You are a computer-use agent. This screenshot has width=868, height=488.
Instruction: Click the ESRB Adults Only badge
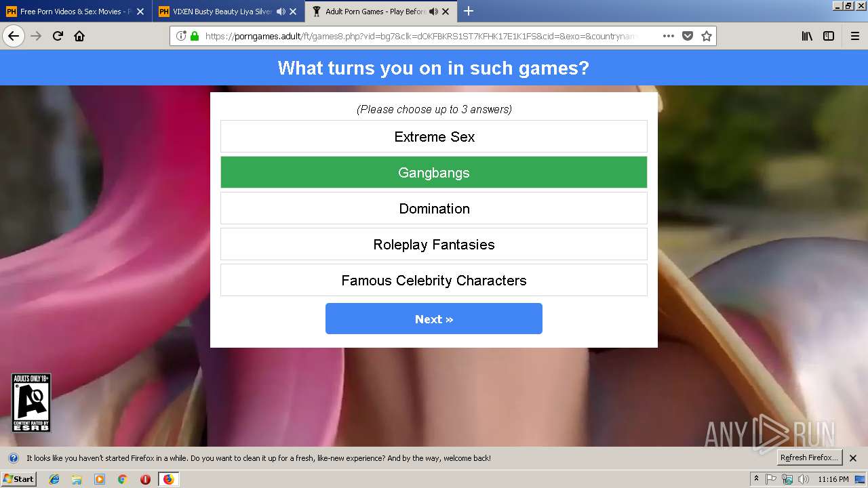[x=31, y=403]
